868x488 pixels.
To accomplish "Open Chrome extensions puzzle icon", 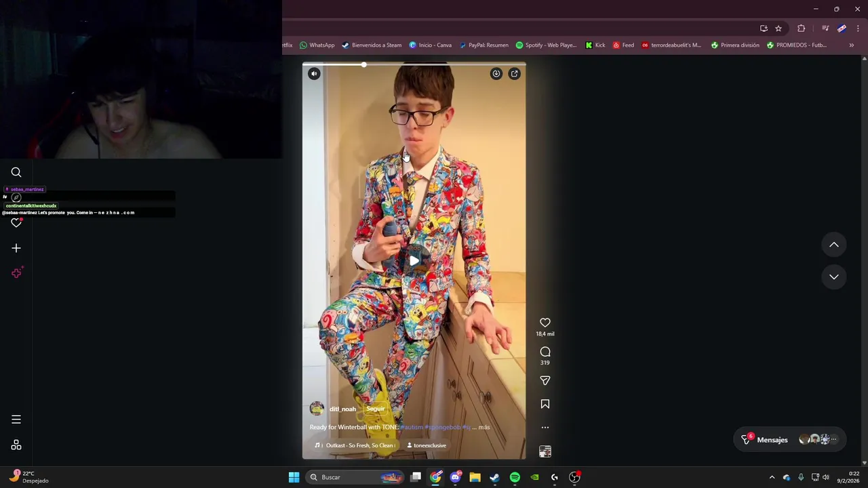I will [802, 28].
